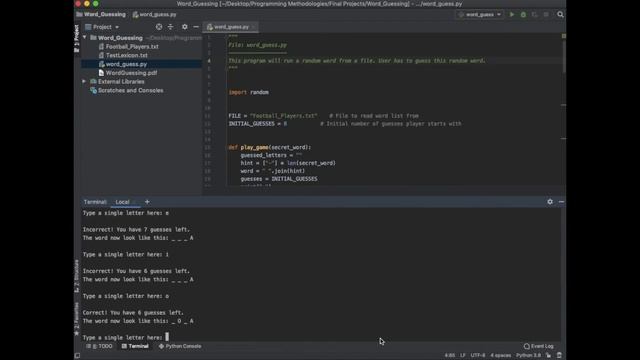
Task: Click Word_Guessing breadcrumb in navigation bar
Action: 101,14
